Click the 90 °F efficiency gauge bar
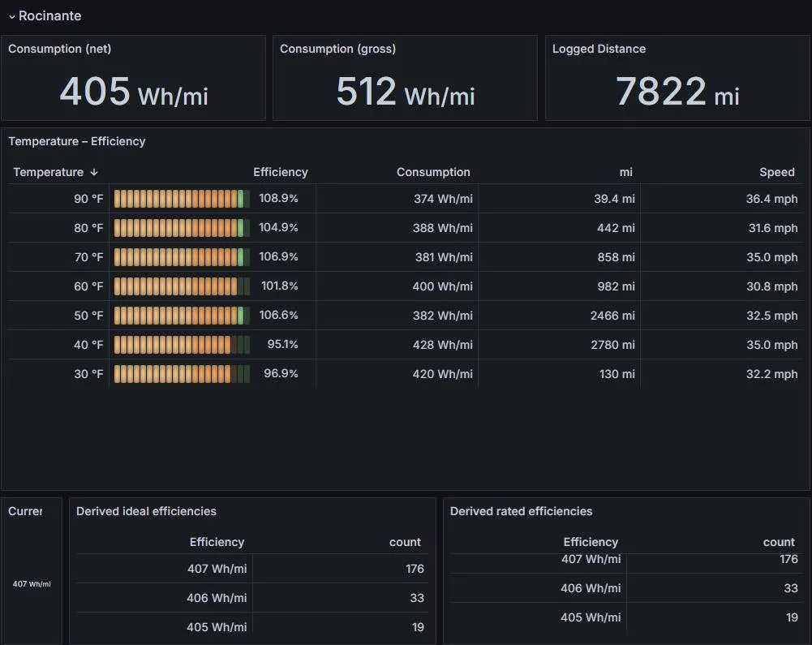Screen dimensions: 812x645 pos(182,199)
